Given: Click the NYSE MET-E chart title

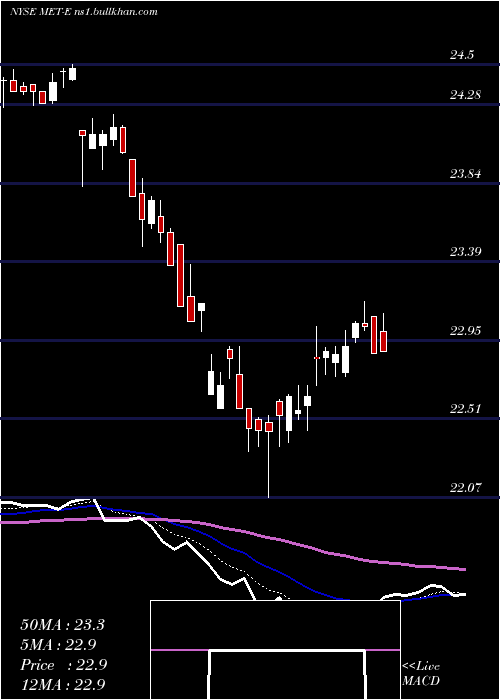Looking at the screenshot, I should point(83,12).
